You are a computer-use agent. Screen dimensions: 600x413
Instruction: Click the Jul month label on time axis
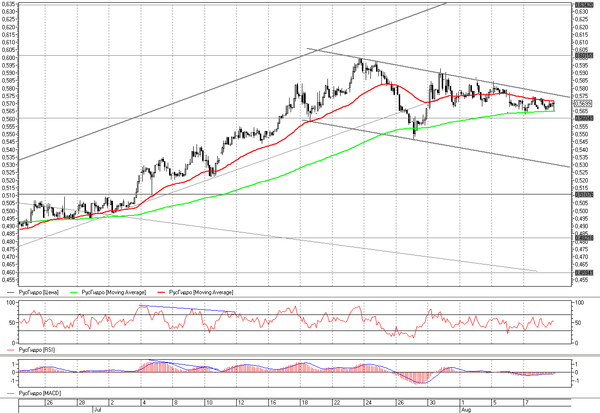point(97,410)
